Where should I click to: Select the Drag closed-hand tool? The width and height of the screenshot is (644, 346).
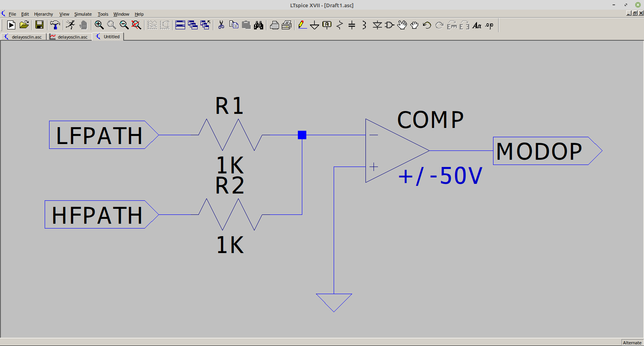[x=415, y=25]
